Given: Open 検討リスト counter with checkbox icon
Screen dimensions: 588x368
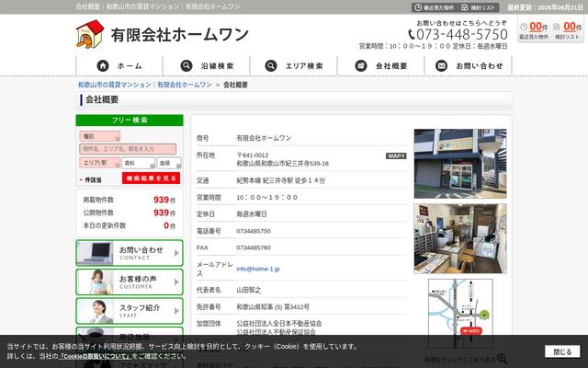Looking at the screenshot, I should 567,30.
